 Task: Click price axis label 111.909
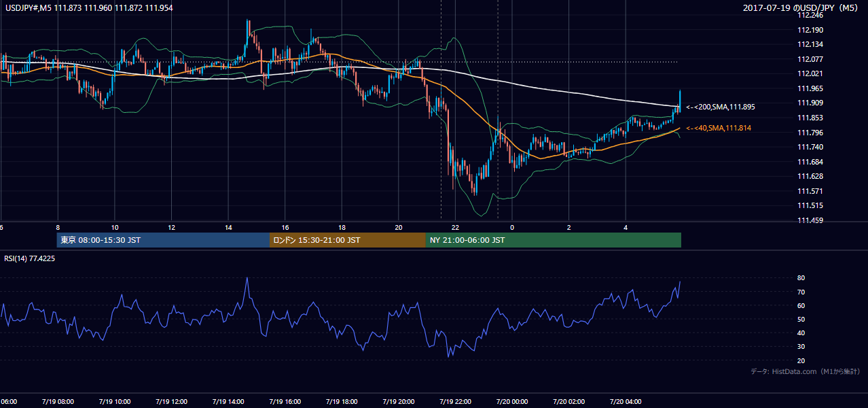tap(812, 103)
